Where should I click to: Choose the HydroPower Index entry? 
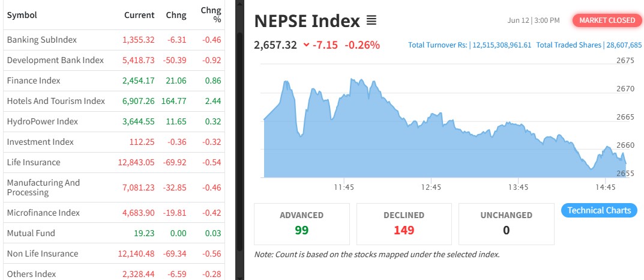coord(43,121)
